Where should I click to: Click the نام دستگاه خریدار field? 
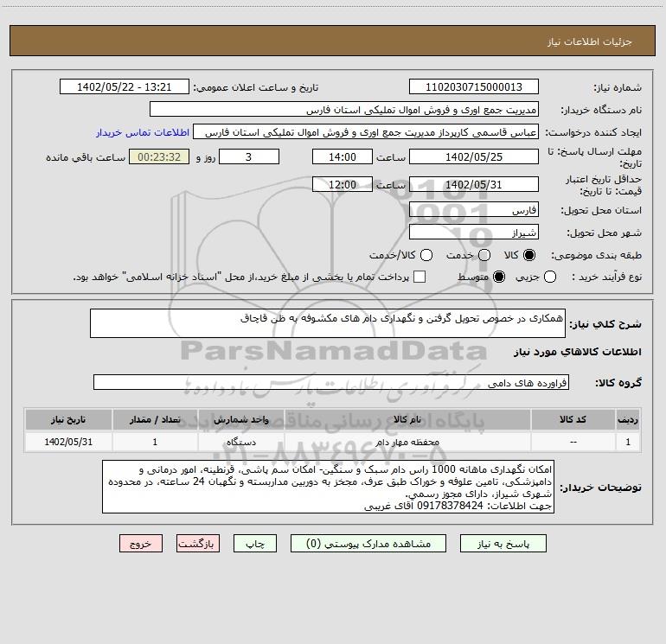pyautogui.click(x=344, y=110)
